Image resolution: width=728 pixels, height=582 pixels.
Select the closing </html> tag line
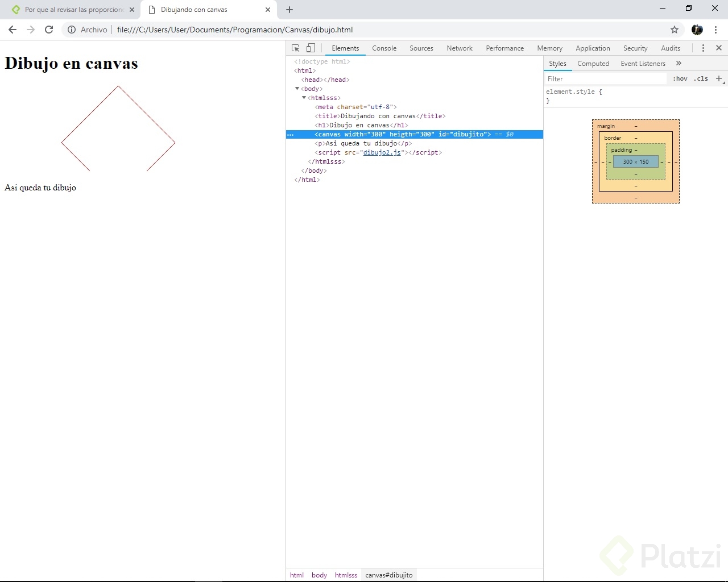point(307,180)
